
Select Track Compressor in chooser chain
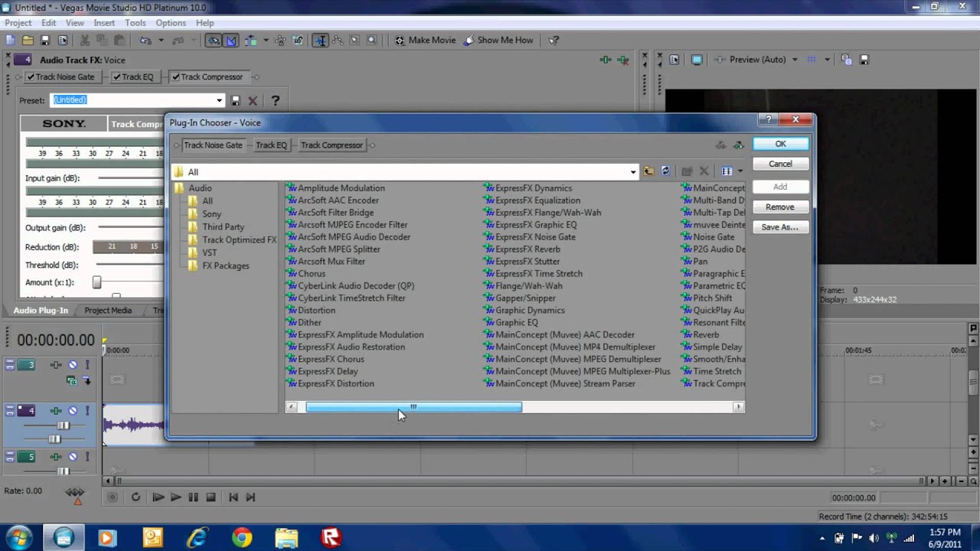(332, 145)
